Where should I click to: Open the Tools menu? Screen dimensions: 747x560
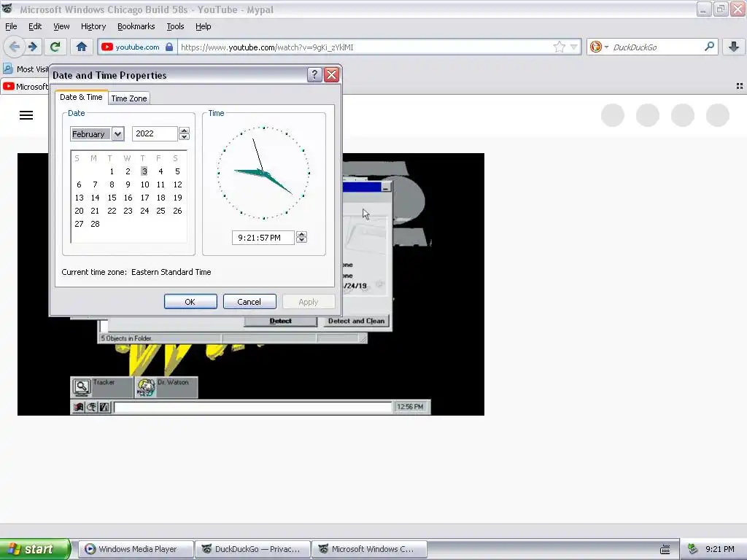(175, 26)
